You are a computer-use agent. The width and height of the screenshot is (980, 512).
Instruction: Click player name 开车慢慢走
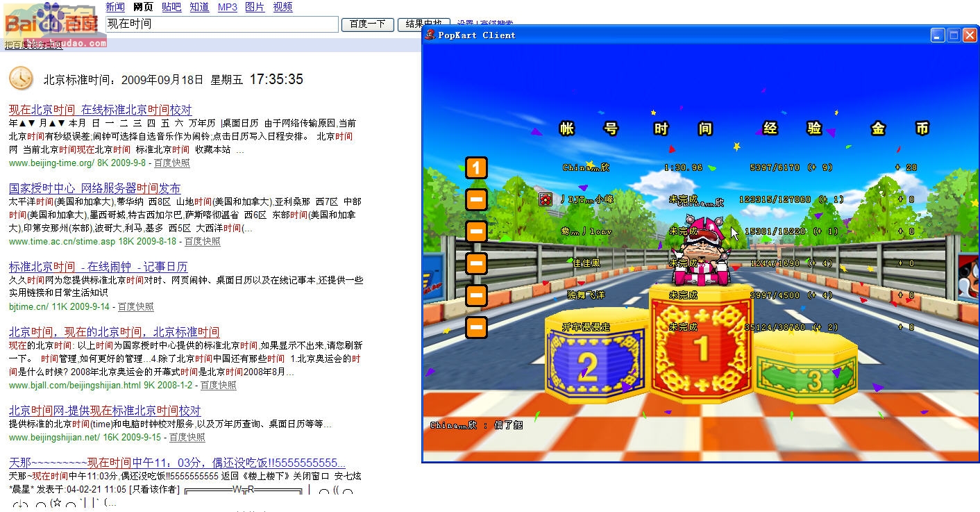[586, 327]
